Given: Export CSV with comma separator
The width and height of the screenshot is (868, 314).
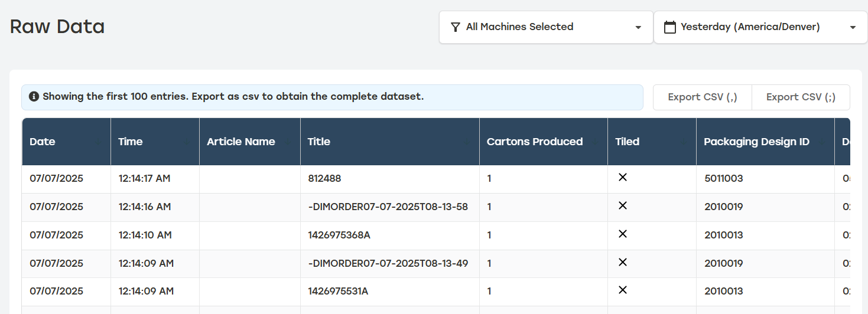Looking at the screenshot, I should pyautogui.click(x=702, y=97).
